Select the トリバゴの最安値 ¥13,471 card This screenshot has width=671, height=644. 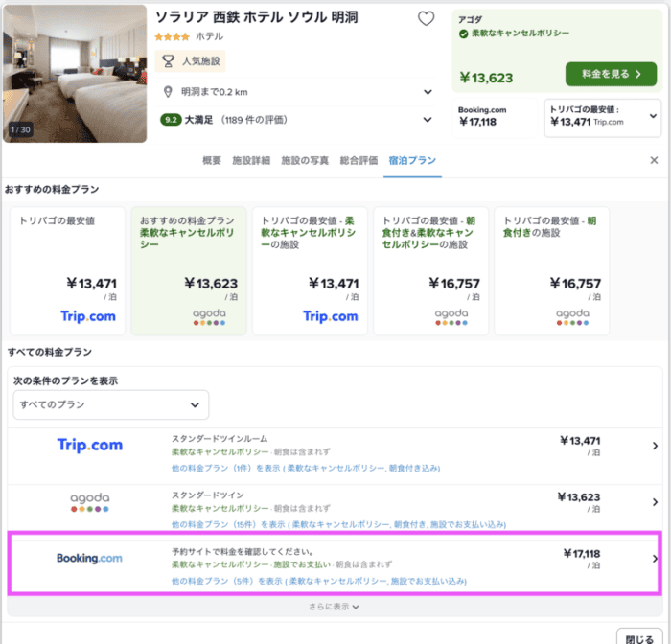[x=68, y=271]
